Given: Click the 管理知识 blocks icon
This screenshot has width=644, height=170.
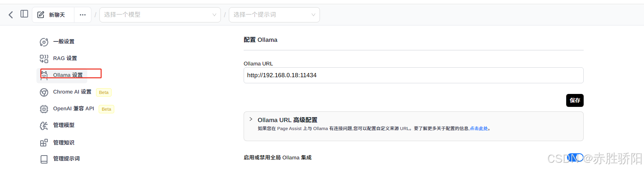Looking at the screenshot, I should pos(44,143).
